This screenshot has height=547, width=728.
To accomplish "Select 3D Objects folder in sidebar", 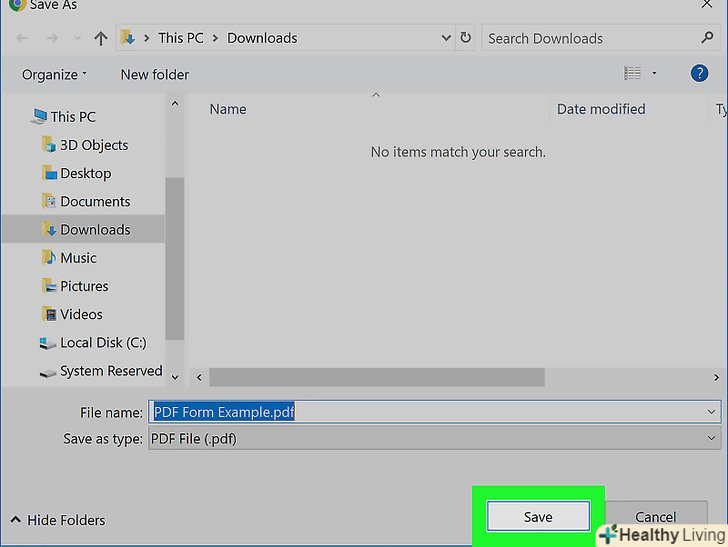I will [93, 145].
